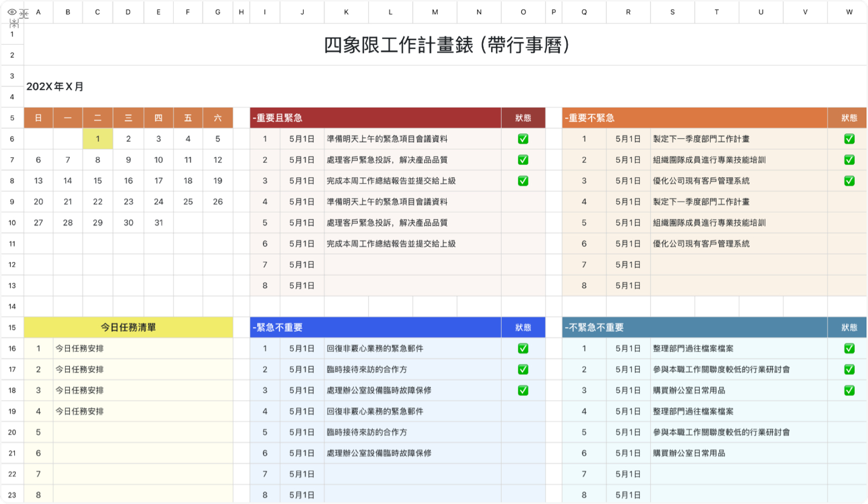Screen dimensions: 868x504
Task: Select 購買辦公室日常用品 cell in task 6
Action: [x=739, y=453]
